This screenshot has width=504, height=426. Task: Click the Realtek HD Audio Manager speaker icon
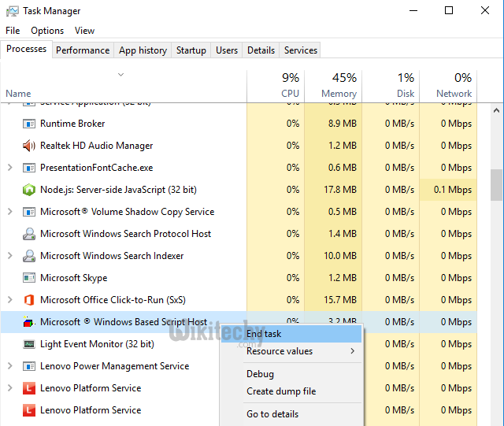point(29,146)
